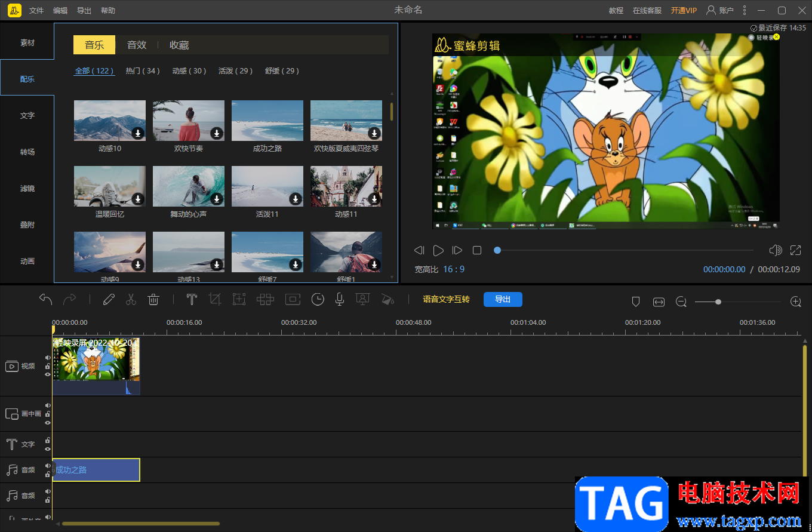Open the color fill bucket tool

[x=387, y=299]
